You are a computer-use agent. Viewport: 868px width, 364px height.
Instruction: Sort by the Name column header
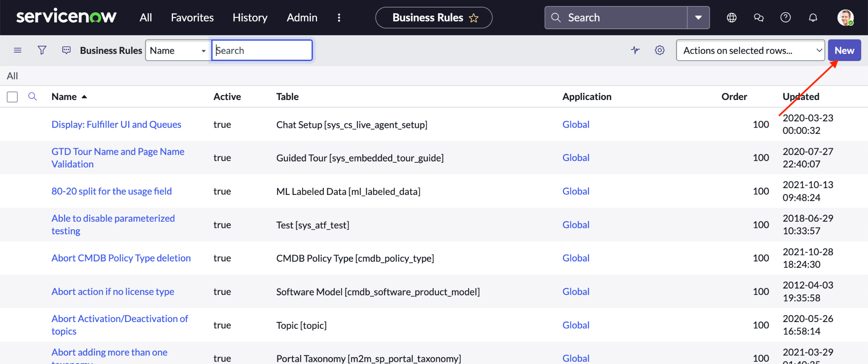click(64, 97)
